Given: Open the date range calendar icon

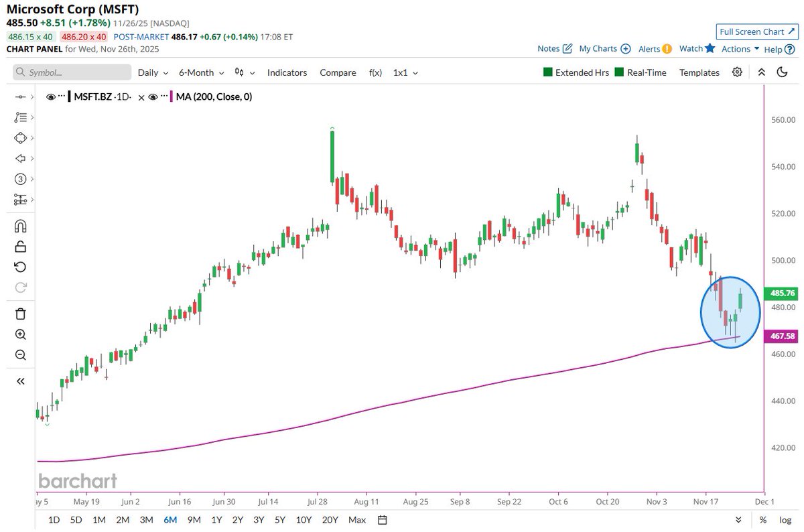Looking at the screenshot, I should 383,520.
